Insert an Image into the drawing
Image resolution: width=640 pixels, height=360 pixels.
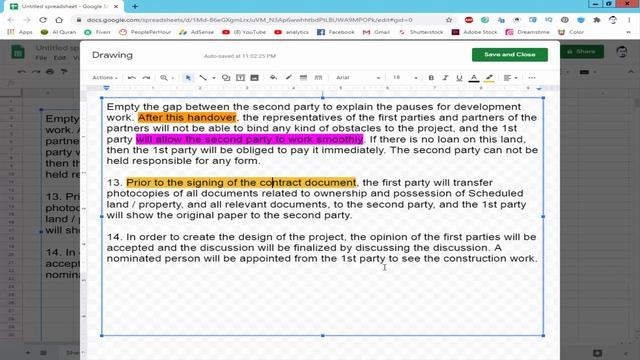tap(254, 78)
